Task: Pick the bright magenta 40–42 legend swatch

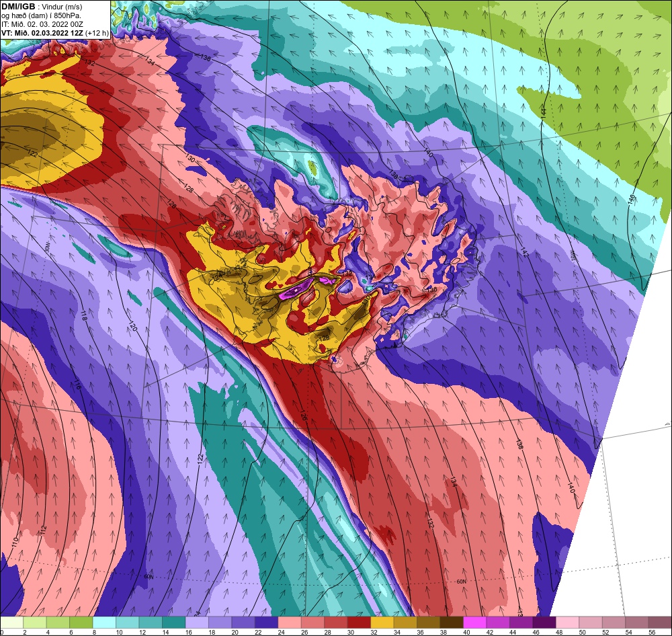Action: 475,623
